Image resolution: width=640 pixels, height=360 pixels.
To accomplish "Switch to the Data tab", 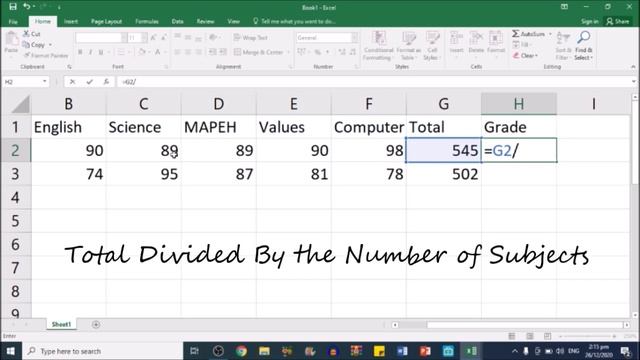I will pyautogui.click(x=178, y=21).
